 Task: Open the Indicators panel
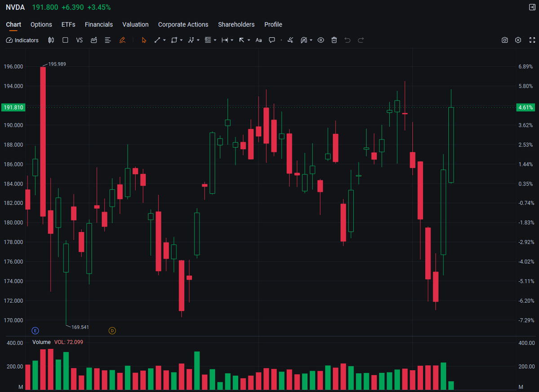22,40
